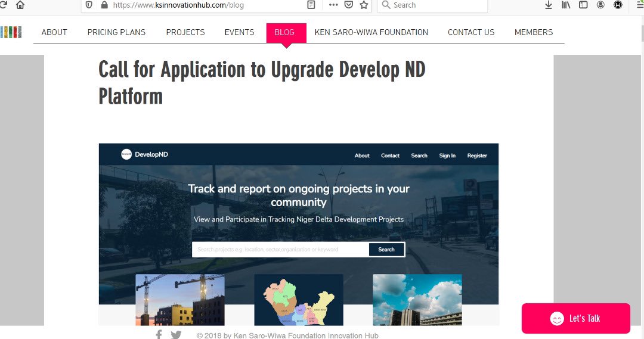Click the round W extension icon
Screen dimensions: 644x339
(618, 5)
